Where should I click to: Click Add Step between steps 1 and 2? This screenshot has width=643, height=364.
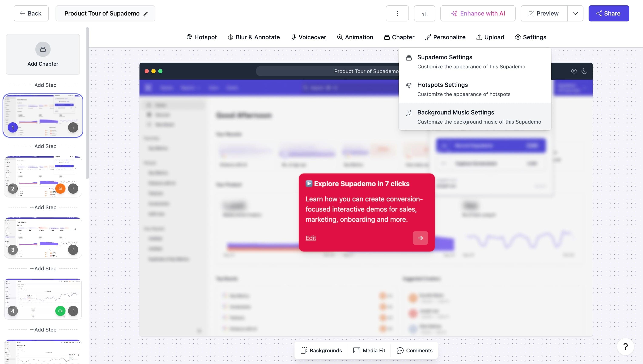pyautogui.click(x=43, y=146)
